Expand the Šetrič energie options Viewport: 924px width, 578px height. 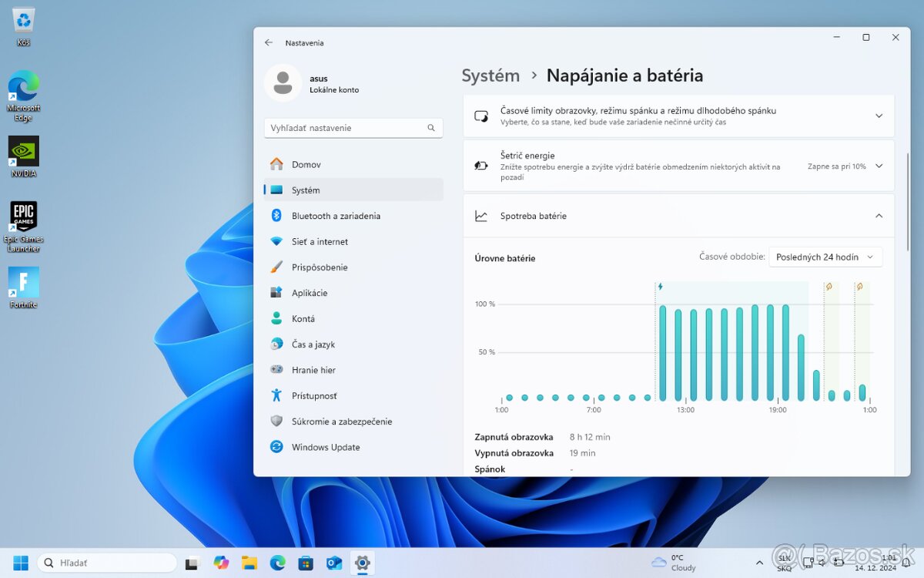[x=879, y=165]
